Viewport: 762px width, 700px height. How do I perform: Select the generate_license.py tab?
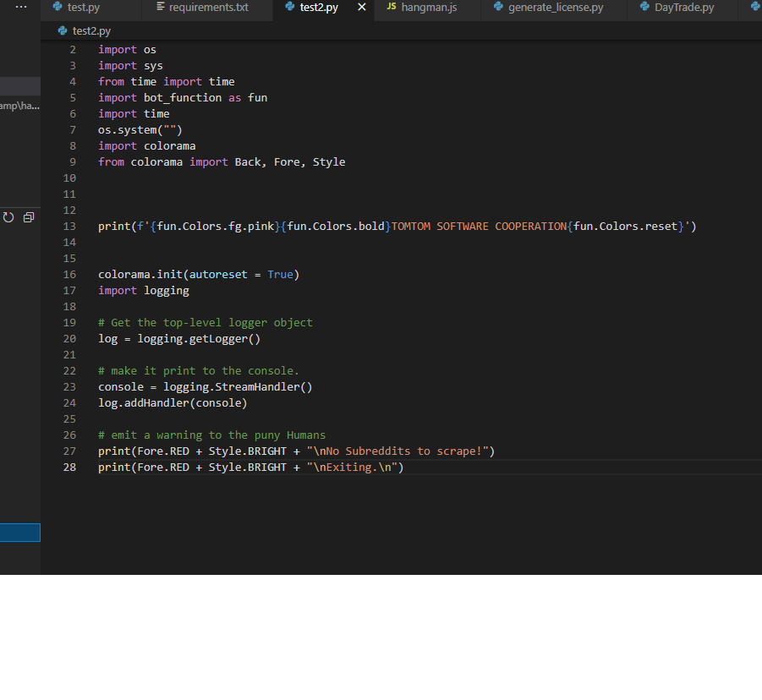[555, 8]
